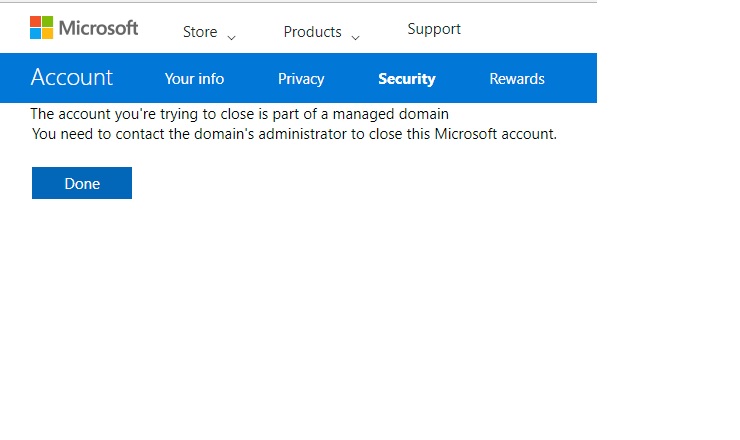Click the Account heading in blue bar
The width and height of the screenshot is (740, 440).
[x=72, y=77]
